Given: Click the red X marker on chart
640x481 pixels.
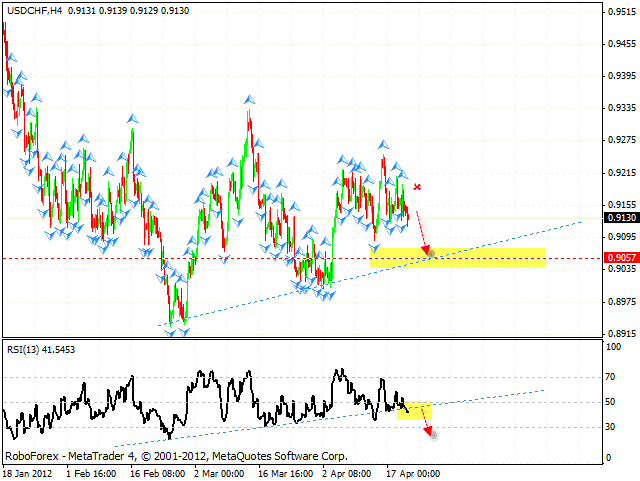Looking at the screenshot, I should click(x=417, y=187).
